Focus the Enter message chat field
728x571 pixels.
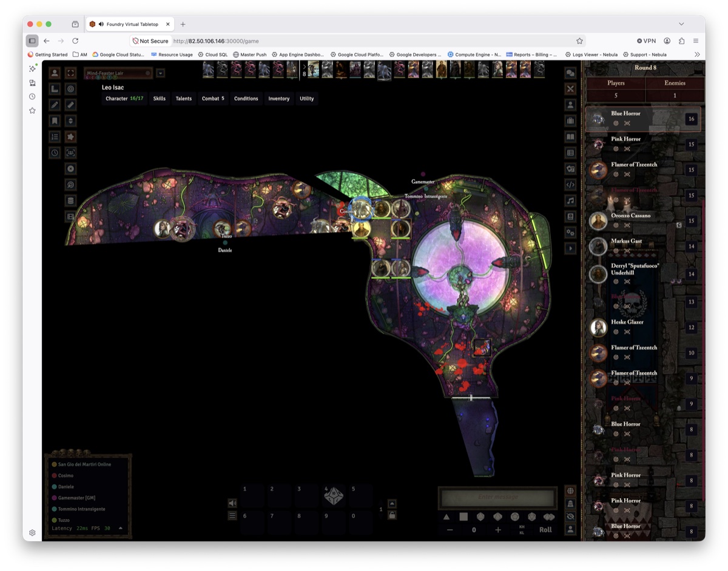pyautogui.click(x=497, y=498)
